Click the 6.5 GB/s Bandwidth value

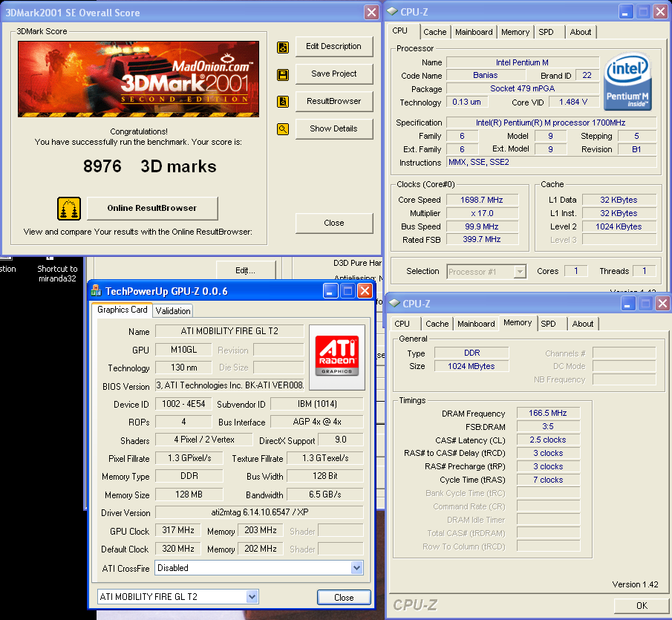pos(324,495)
